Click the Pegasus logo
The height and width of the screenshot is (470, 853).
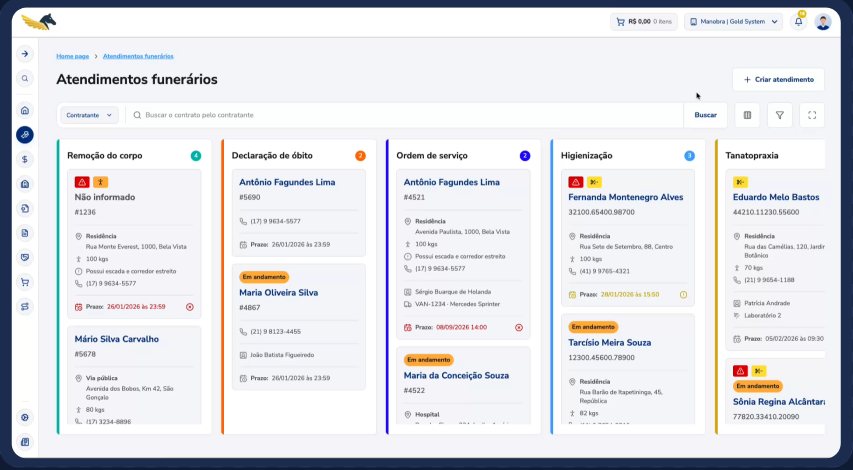click(x=39, y=22)
